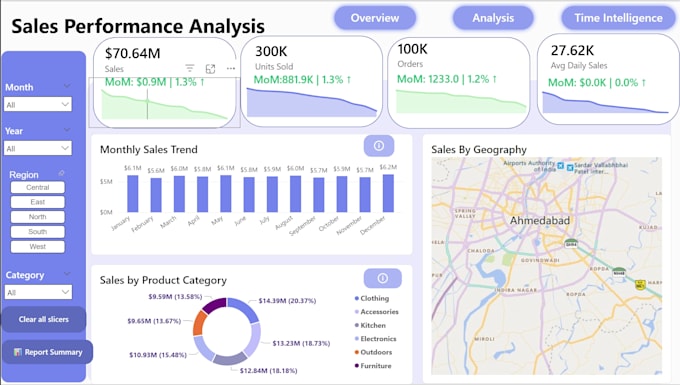Click the orange Outdoors donut segment
Screen dimensions: 680x385
point(200,323)
